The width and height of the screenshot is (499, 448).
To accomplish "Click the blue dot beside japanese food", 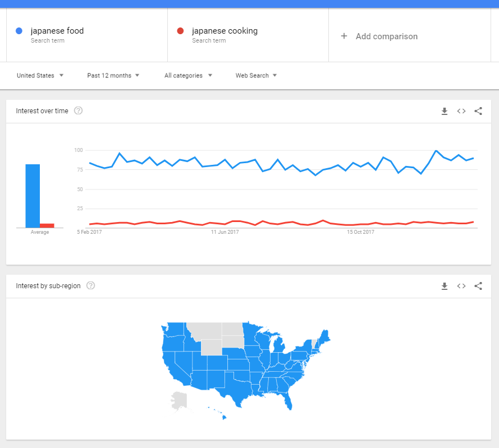I will click(19, 31).
